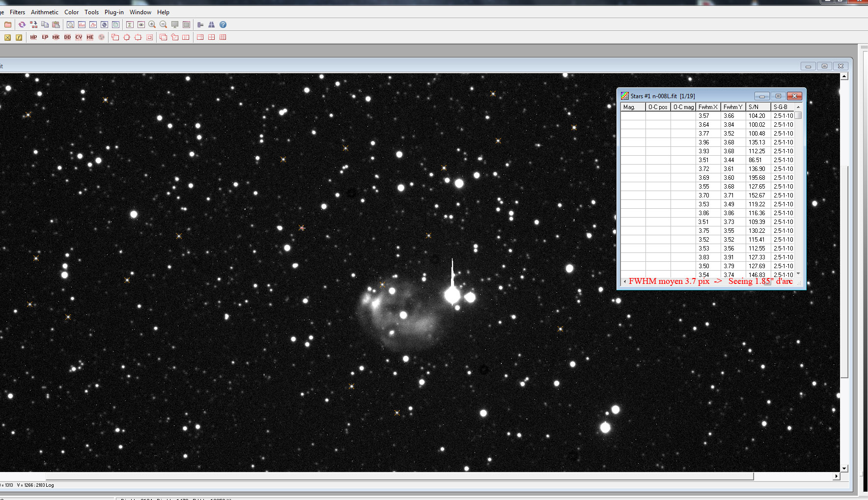Open the Filters menu

pyautogui.click(x=17, y=12)
